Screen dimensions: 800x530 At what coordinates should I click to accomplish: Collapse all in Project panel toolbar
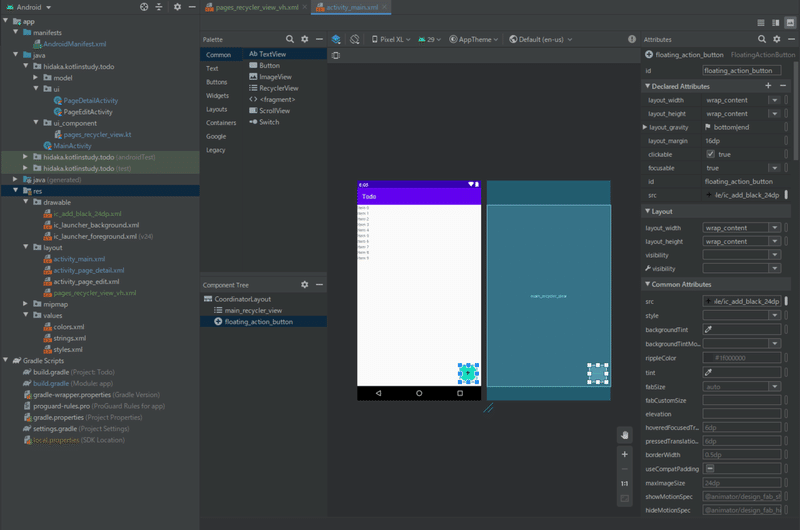pyautogui.click(x=159, y=7)
